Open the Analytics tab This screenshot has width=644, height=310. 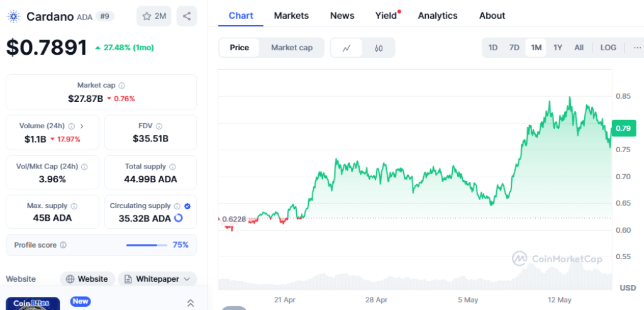(438, 15)
